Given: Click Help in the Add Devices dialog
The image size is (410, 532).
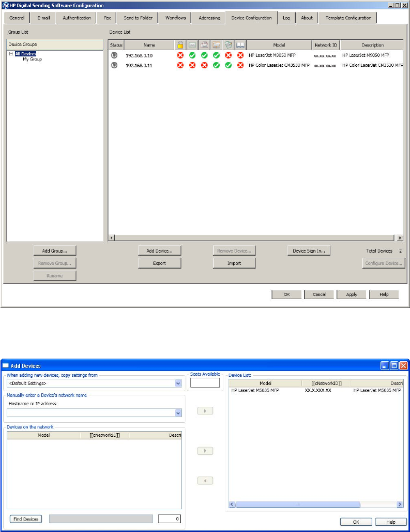Looking at the screenshot, I should [x=391, y=522].
